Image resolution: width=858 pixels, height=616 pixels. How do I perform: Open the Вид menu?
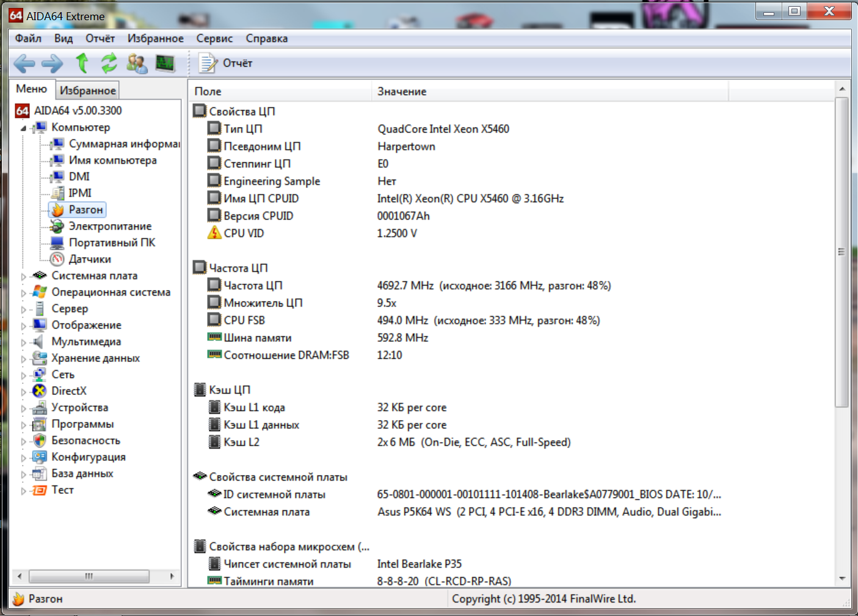[x=64, y=38]
